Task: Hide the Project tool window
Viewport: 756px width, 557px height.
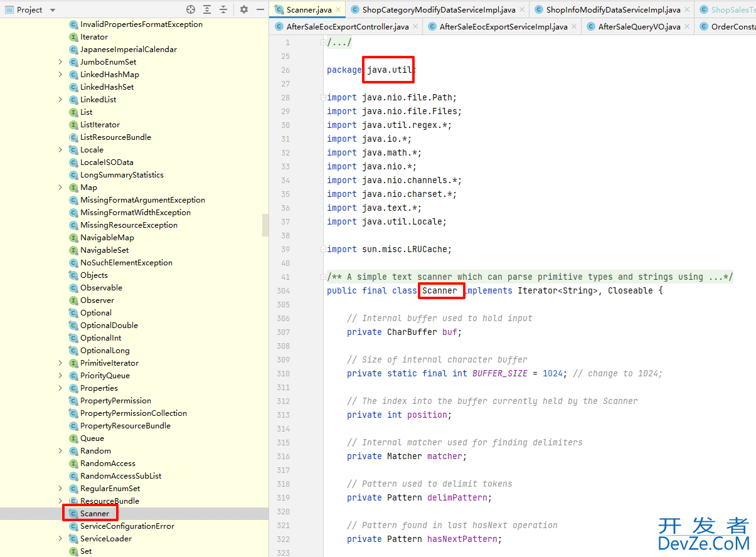Action: click(x=260, y=9)
